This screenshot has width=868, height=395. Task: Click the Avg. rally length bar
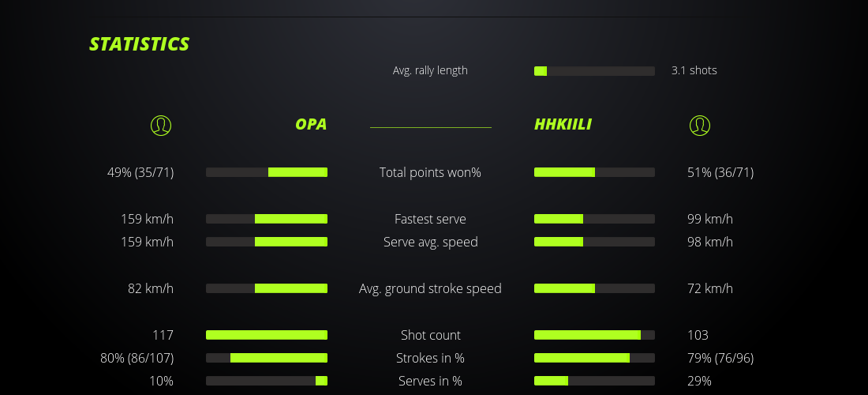[594, 71]
